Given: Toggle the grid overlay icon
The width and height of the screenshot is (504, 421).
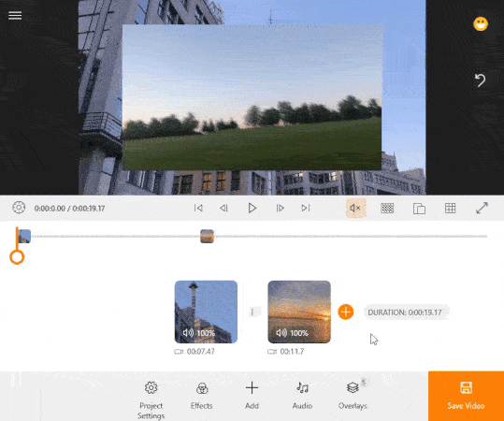Looking at the screenshot, I should [450, 208].
